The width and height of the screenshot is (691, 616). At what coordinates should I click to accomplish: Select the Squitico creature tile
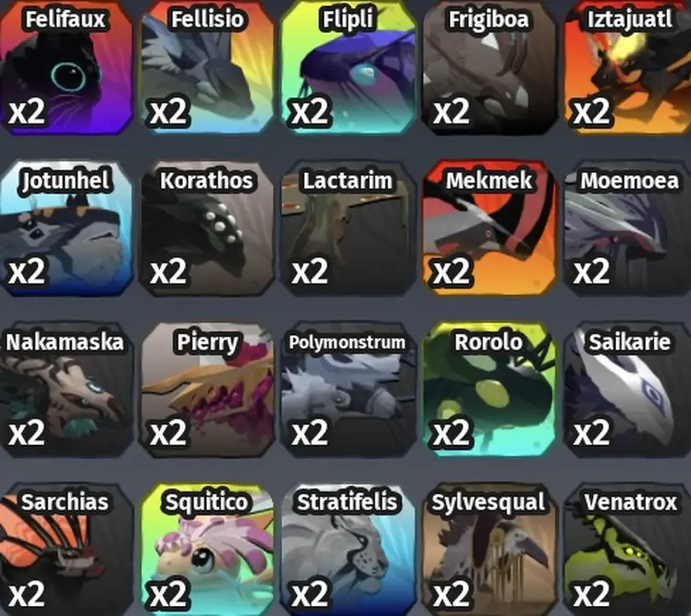(207, 550)
